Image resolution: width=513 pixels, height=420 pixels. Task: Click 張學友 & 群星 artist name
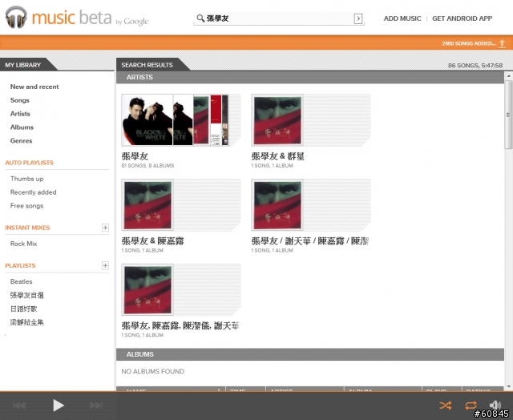(x=278, y=156)
